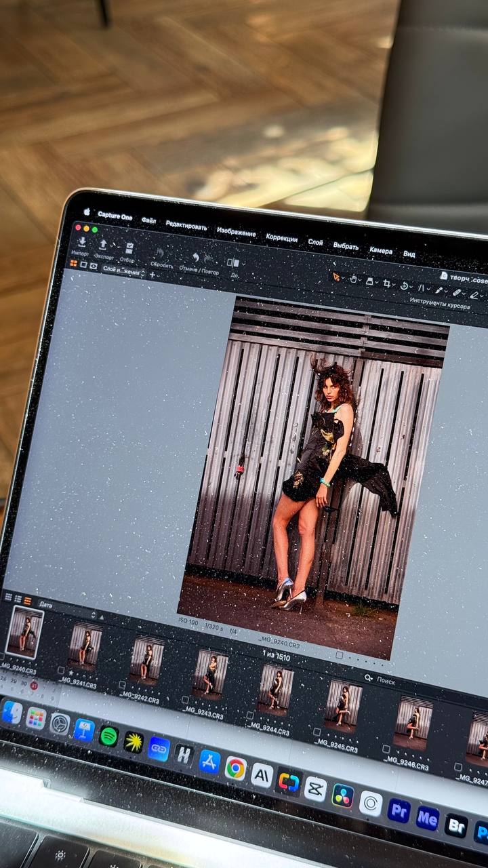Open Adobe Media Encoder from the Dock

(428, 817)
